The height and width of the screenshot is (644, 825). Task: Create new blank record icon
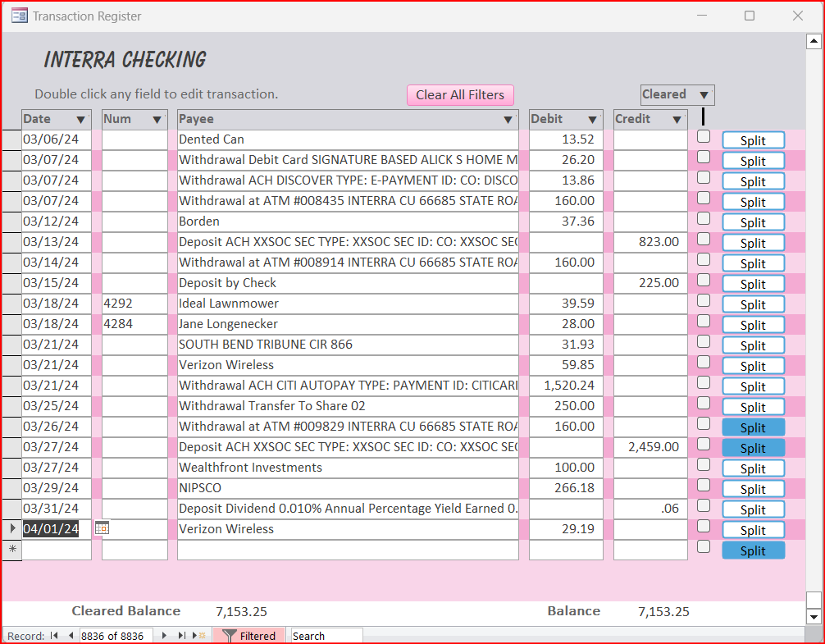[x=198, y=636]
